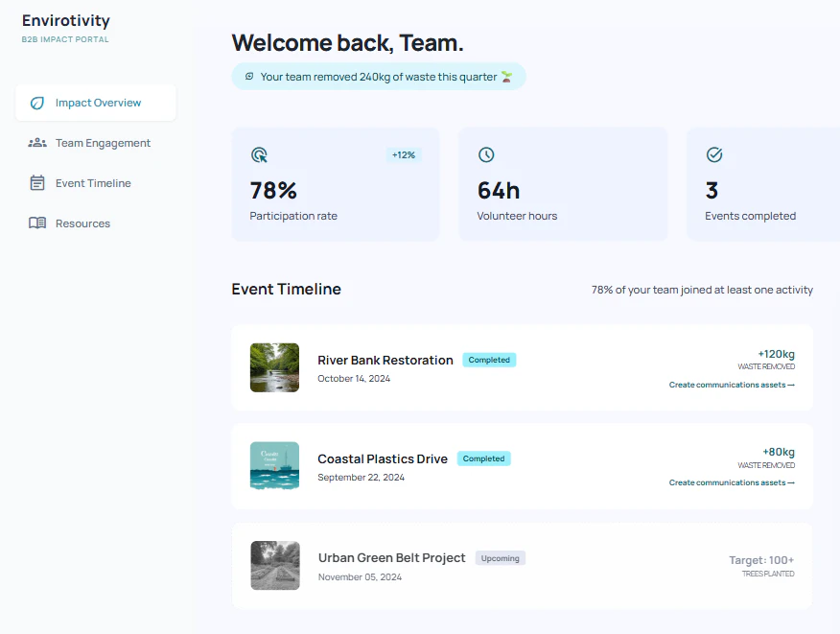Click Completed badge on River Bank Restoration
The width and height of the screenshot is (840, 634).
pyautogui.click(x=489, y=360)
